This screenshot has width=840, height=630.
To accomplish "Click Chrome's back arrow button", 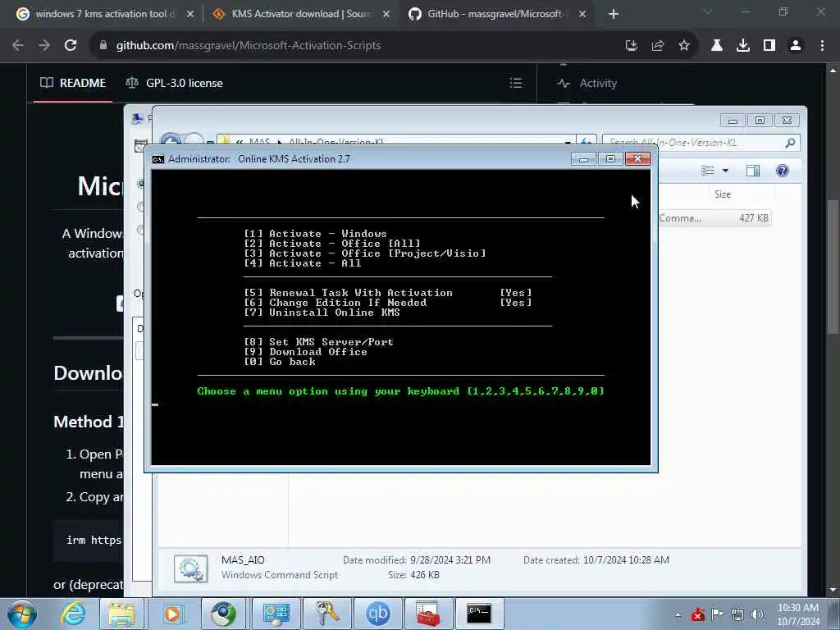I will (18, 46).
